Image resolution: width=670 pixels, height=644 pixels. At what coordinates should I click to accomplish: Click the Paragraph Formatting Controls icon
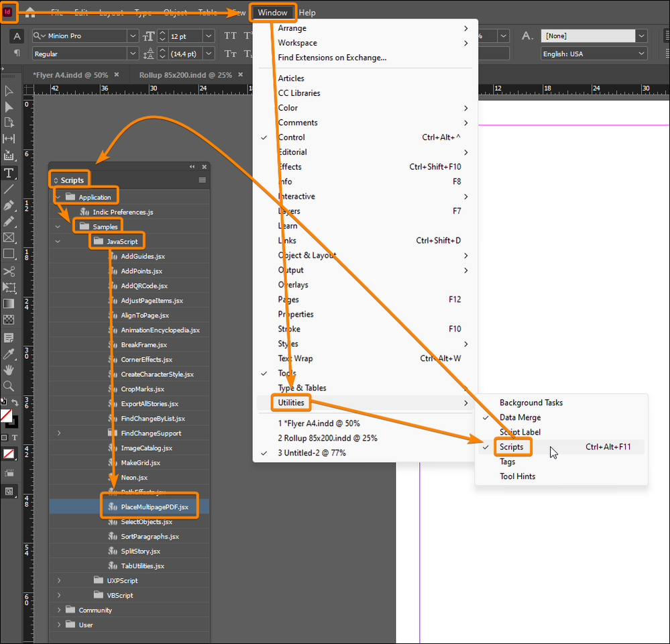pyautogui.click(x=17, y=53)
